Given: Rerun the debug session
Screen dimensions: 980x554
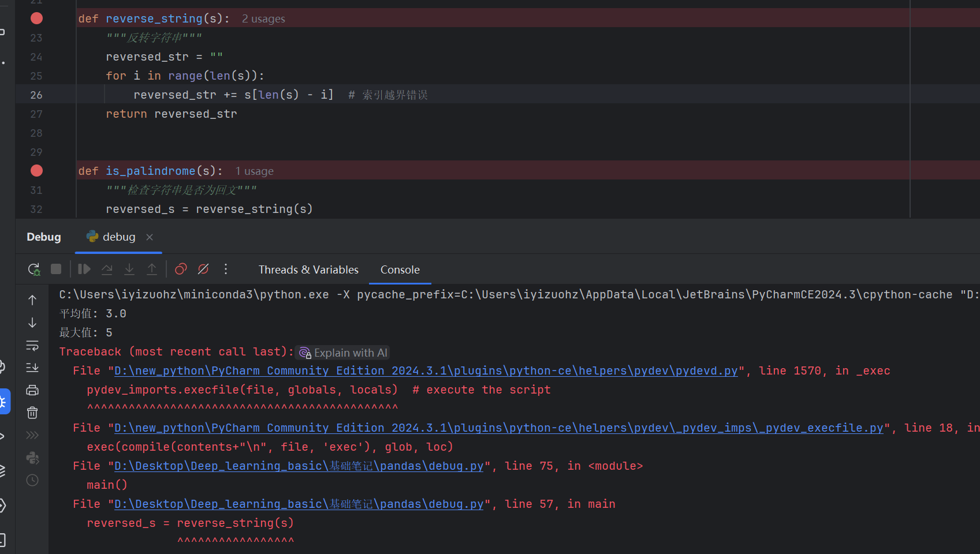Looking at the screenshot, I should click(x=33, y=269).
